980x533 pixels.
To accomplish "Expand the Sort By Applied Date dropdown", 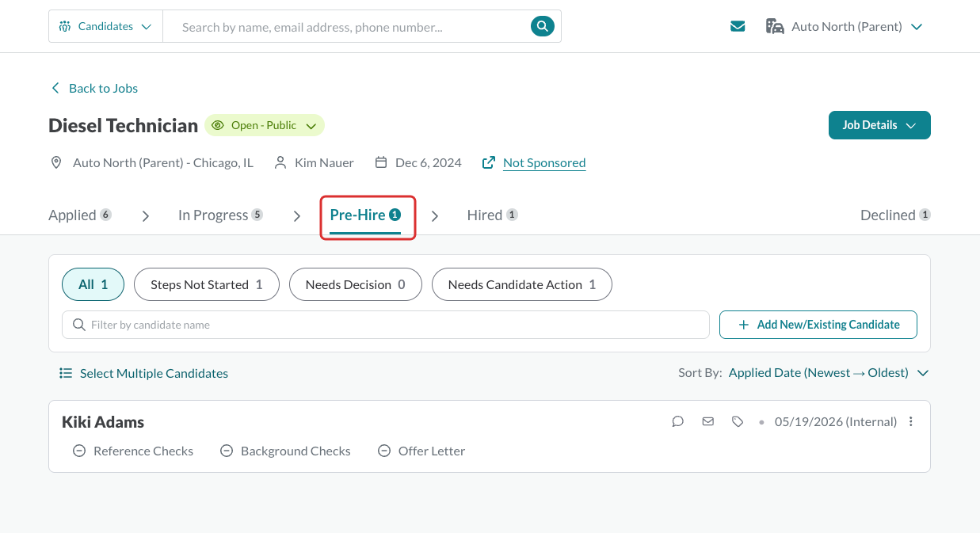I will [x=828, y=372].
